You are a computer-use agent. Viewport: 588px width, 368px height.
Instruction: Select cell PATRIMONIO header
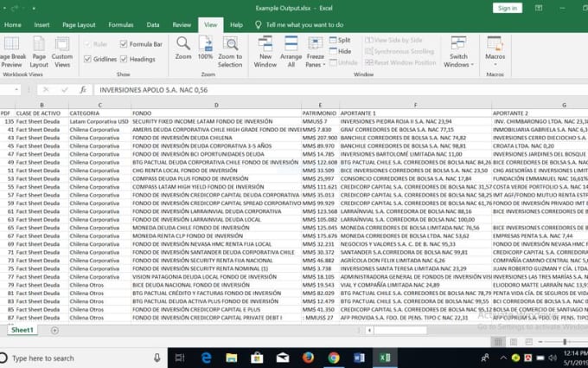(x=320, y=113)
